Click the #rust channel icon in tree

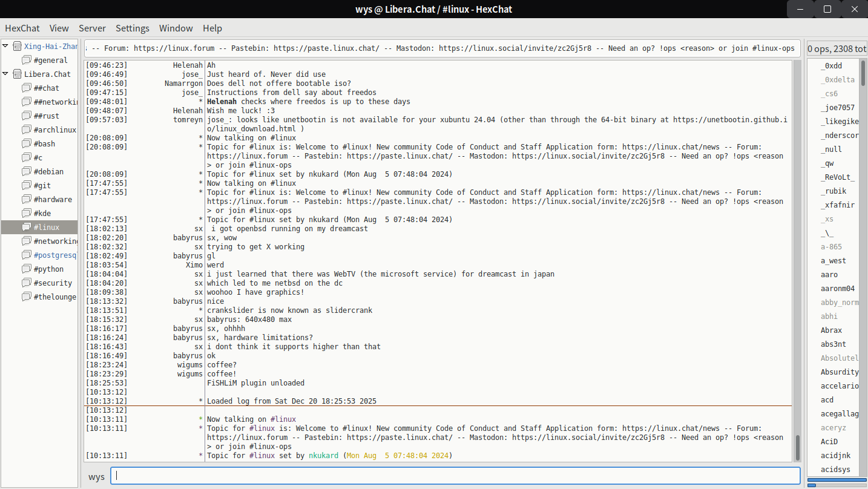26,116
